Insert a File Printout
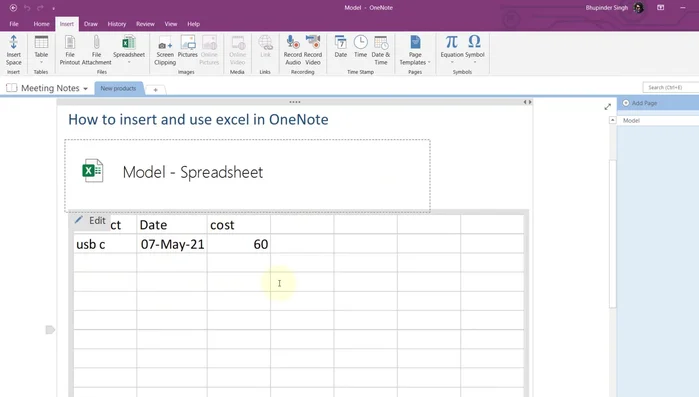 [x=70, y=50]
